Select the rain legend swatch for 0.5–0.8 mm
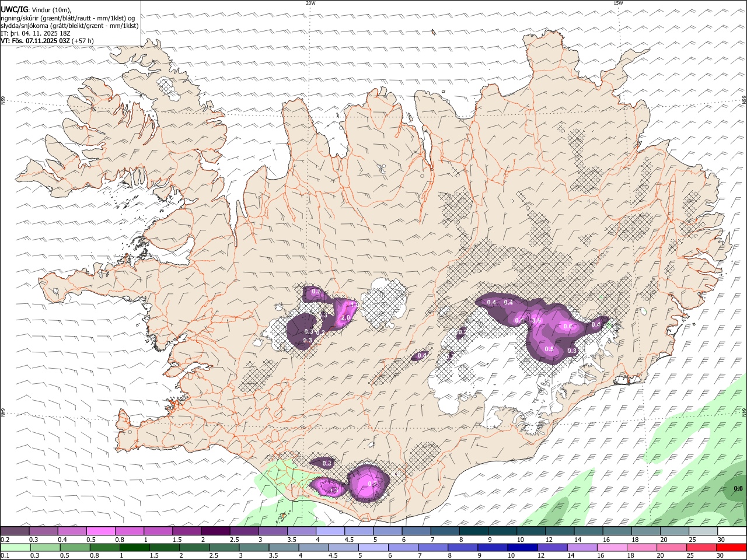747x560 pixels. coord(75,548)
